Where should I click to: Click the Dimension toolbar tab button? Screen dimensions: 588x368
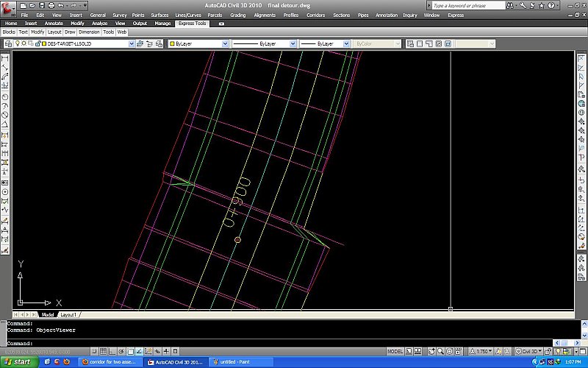[x=89, y=32]
